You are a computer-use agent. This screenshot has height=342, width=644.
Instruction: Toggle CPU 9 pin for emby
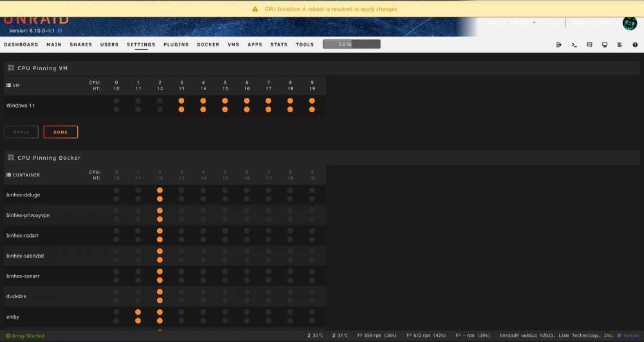312,312
